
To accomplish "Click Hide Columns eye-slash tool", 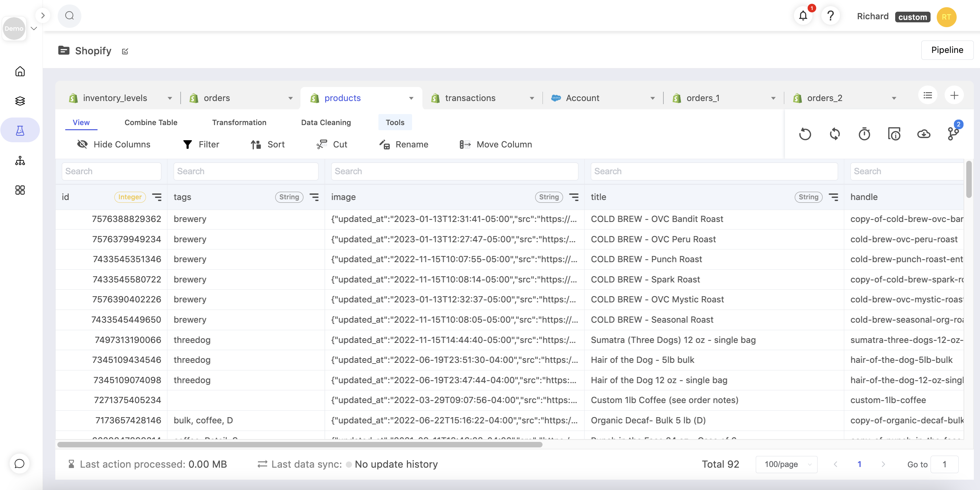I will click(x=114, y=144).
